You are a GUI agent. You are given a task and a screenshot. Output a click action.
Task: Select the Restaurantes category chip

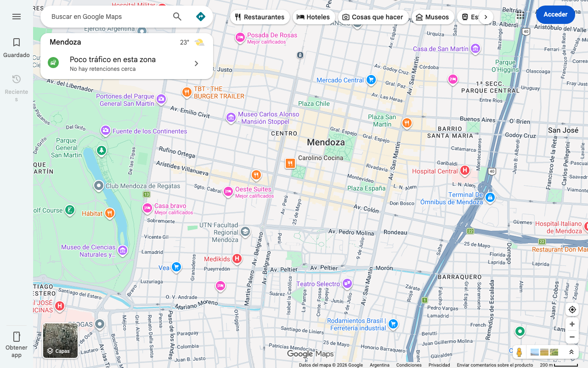[260, 17]
